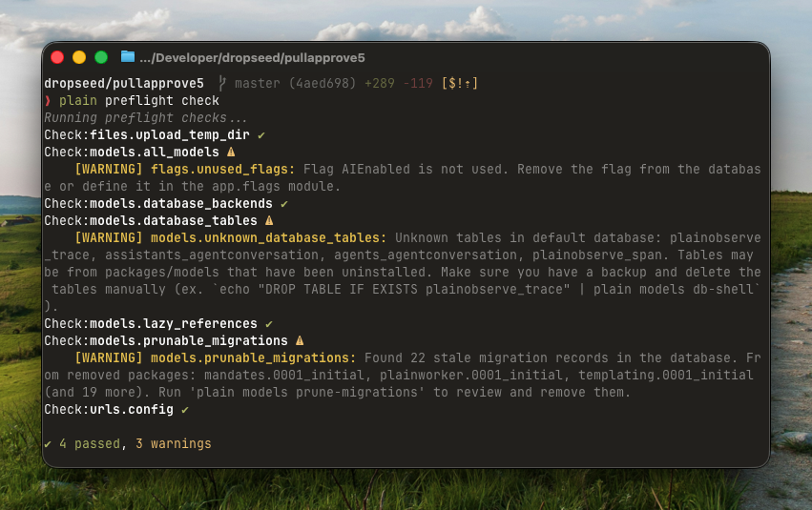812x510 pixels.
Task: Click the git branch icon before master
Action: click(222, 84)
